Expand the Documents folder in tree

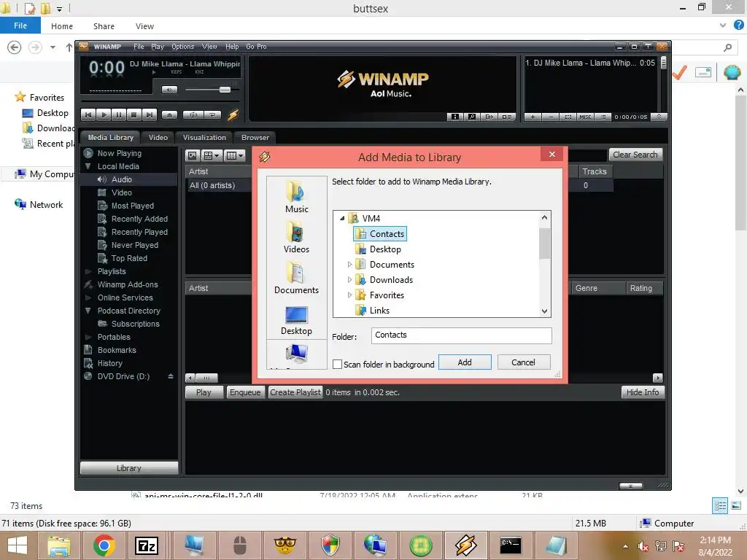click(349, 264)
